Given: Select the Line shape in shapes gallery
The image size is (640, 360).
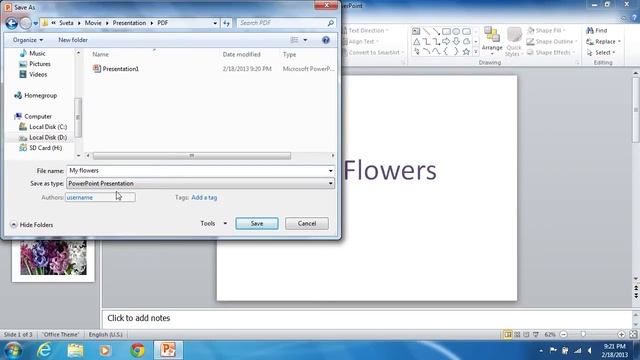Looking at the screenshot, I should pyautogui.click(x=426, y=31).
